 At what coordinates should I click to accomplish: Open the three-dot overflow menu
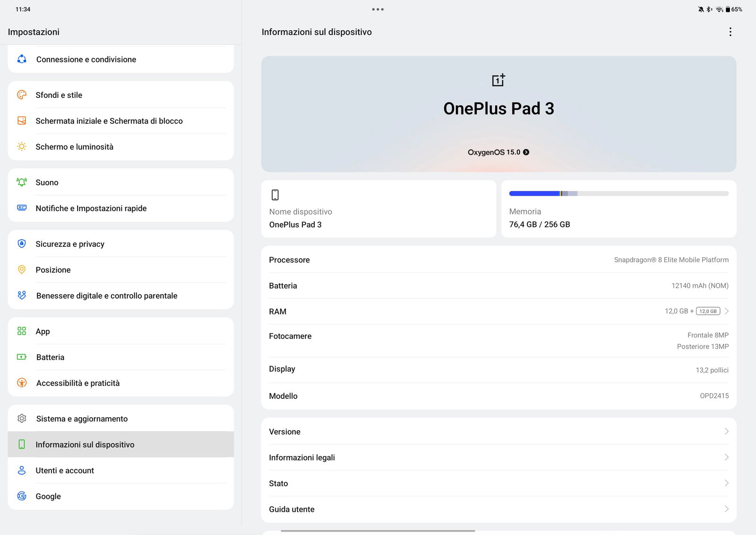pos(730,32)
